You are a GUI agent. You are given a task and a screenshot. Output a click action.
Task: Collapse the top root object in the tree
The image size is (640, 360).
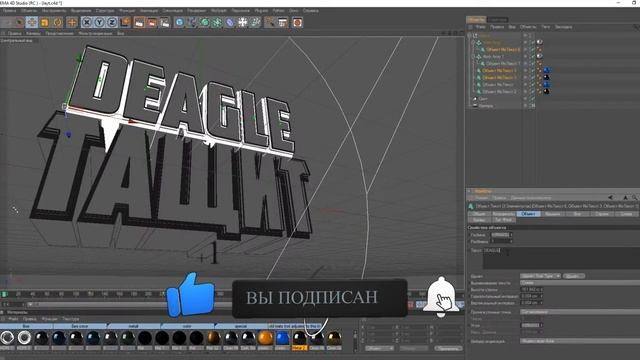point(470,36)
